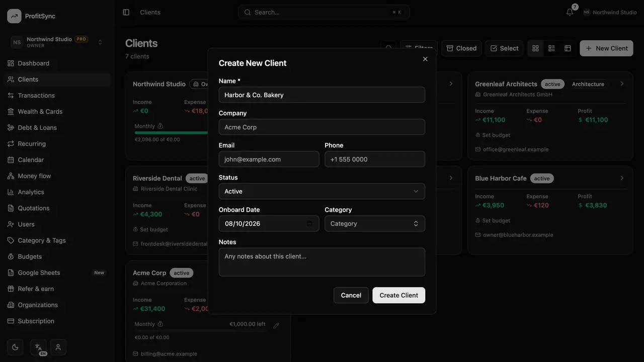Open Greenleaf Architects details arrow
Viewport: 644px width, 362px height.
click(x=622, y=84)
